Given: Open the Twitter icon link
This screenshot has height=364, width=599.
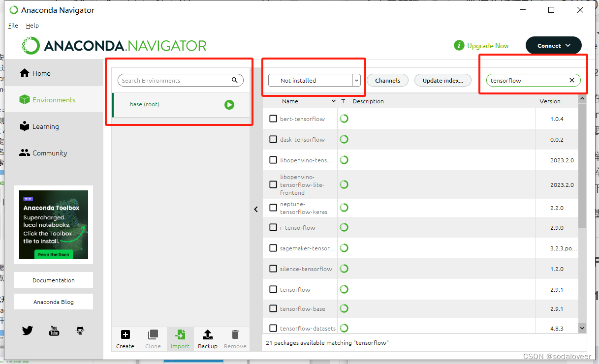Looking at the screenshot, I should [x=28, y=331].
